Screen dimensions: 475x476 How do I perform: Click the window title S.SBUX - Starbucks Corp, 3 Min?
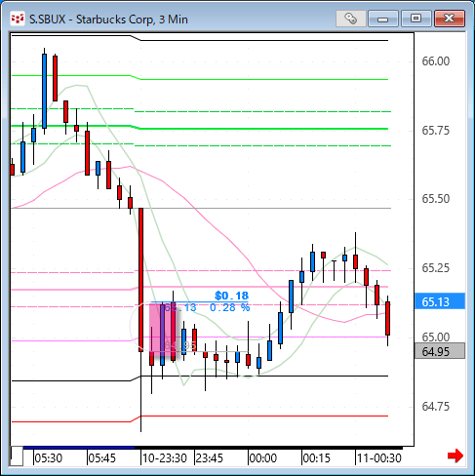[108, 20]
